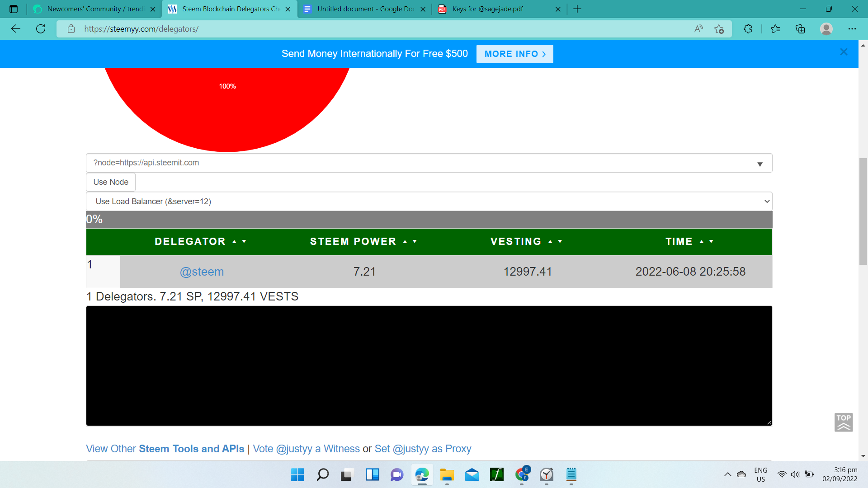Click the browser profile avatar

tap(826, 29)
